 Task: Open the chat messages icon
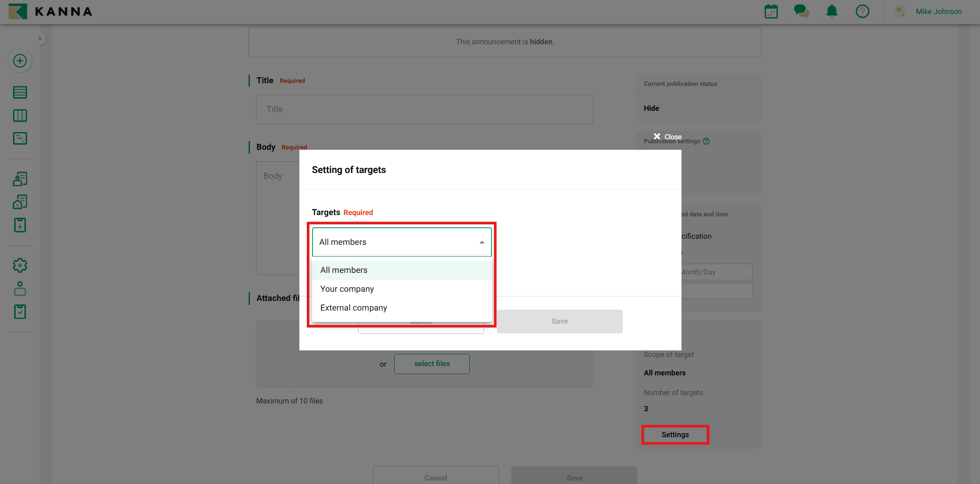[801, 11]
